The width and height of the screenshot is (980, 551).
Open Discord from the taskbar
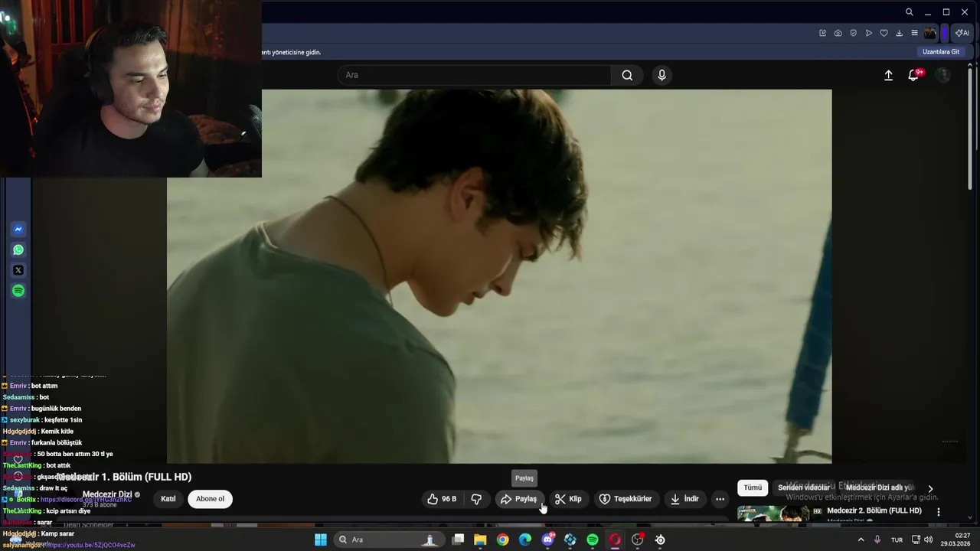(547, 540)
